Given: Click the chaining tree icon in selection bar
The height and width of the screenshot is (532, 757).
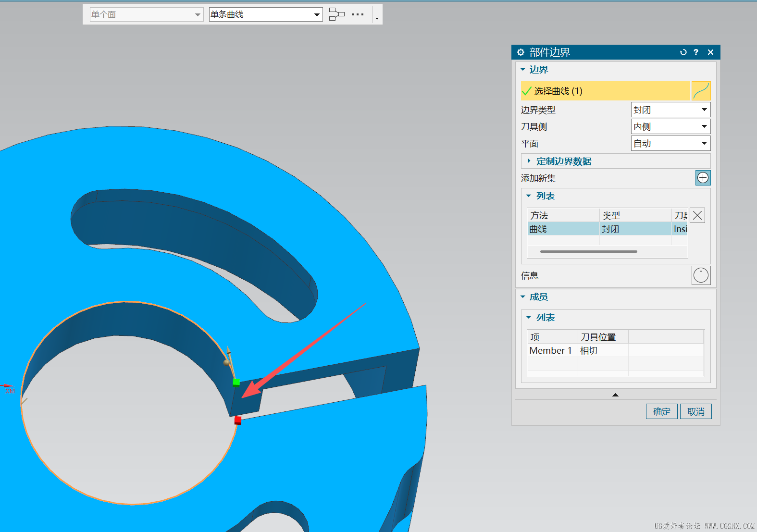Looking at the screenshot, I should point(337,14).
